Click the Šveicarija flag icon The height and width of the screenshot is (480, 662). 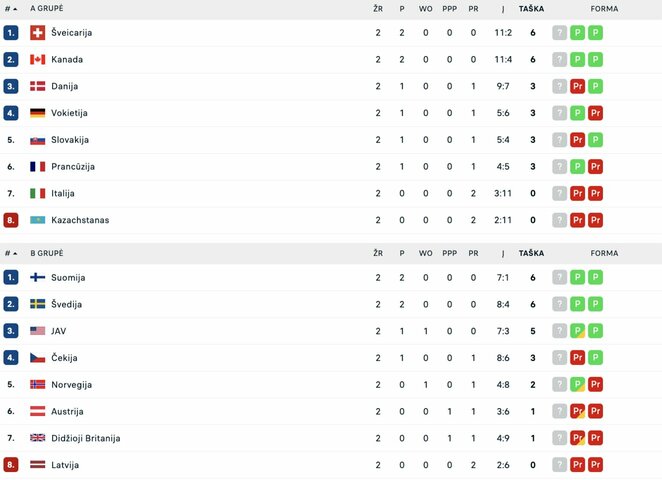click(38, 33)
